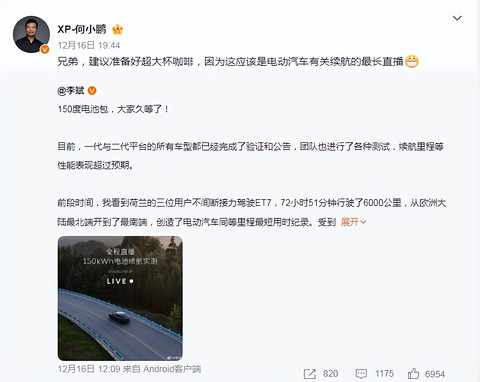Click the orange verified badge on avatar
The image size is (480, 382).
(x=45, y=49)
